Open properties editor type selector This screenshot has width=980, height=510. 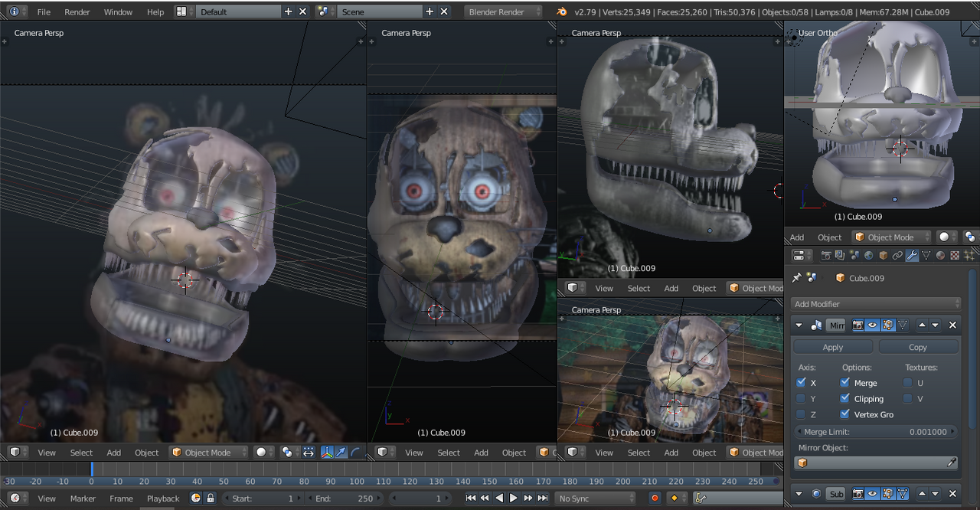[x=802, y=256]
